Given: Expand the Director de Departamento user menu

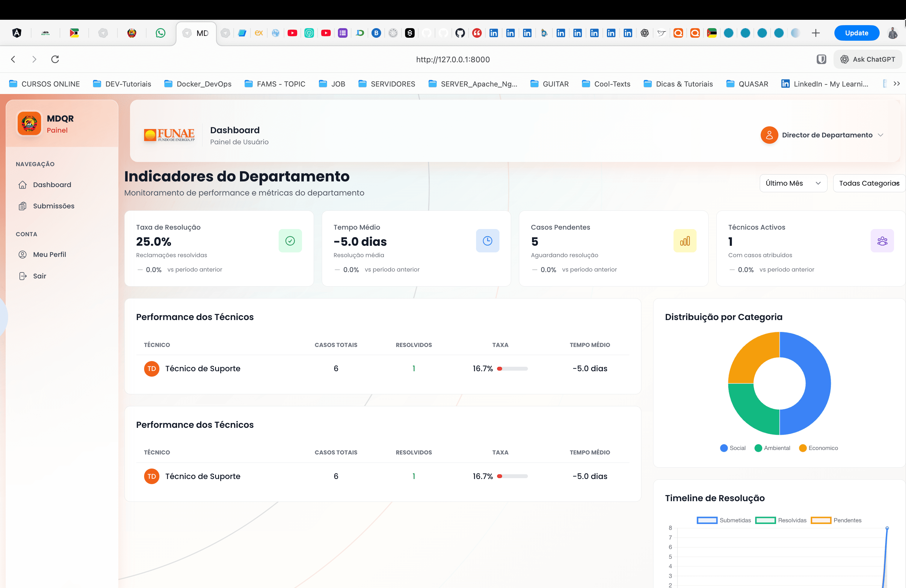Looking at the screenshot, I should tap(822, 135).
